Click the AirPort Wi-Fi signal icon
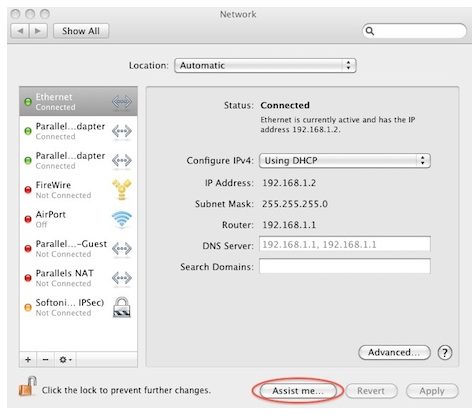Screen dimensions: 474x417 [122, 219]
